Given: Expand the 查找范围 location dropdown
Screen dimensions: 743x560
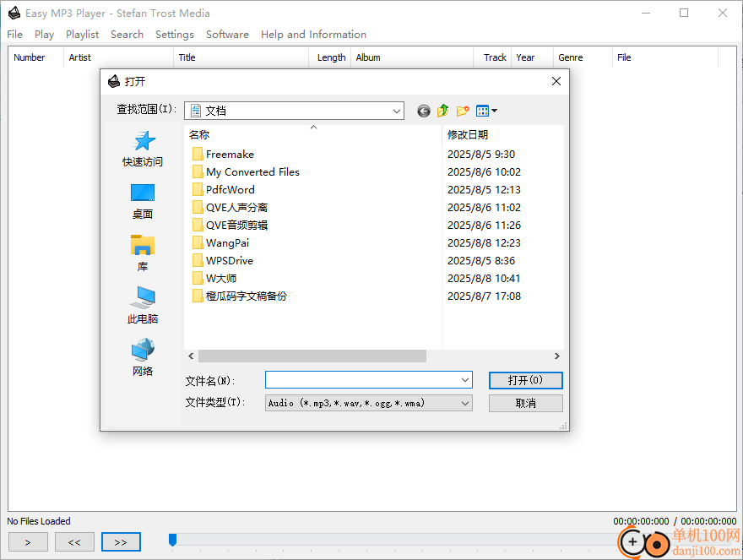Looking at the screenshot, I should (396, 111).
